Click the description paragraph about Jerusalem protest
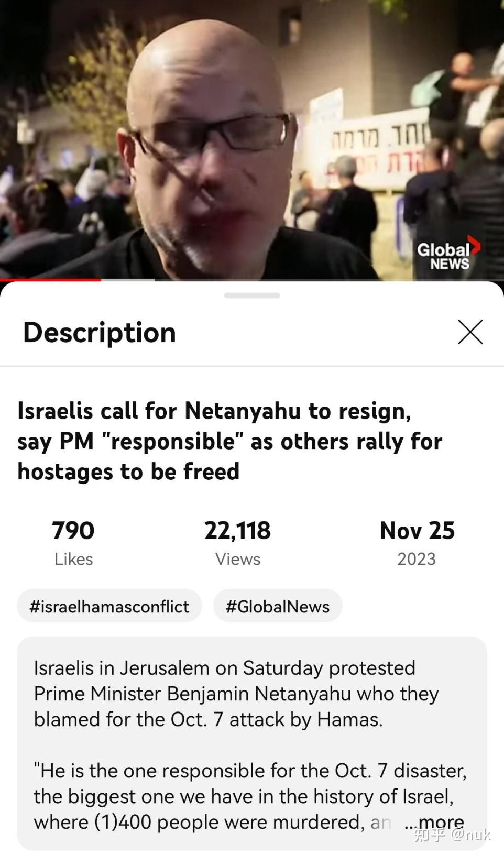This screenshot has width=504, height=855. (236, 694)
